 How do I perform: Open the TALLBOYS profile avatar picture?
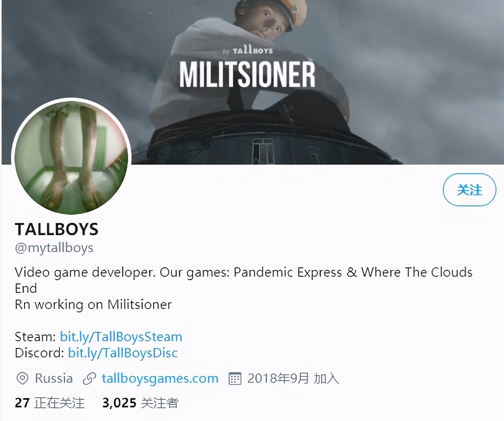point(71,157)
